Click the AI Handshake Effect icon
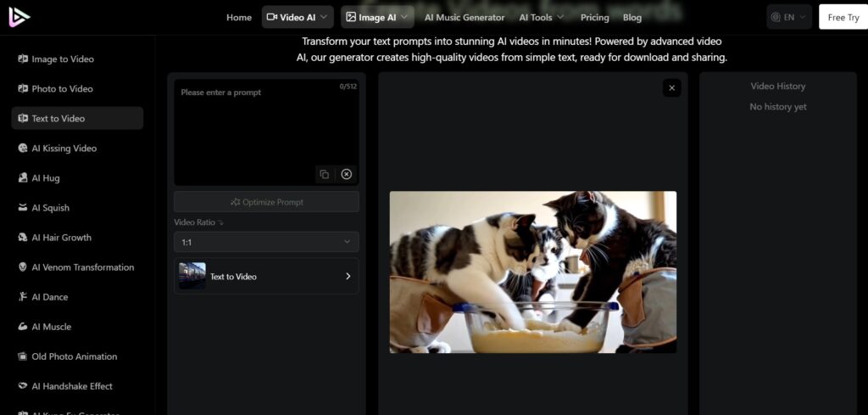The width and height of the screenshot is (868, 415). pyautogui.click(x=23, y=386)
